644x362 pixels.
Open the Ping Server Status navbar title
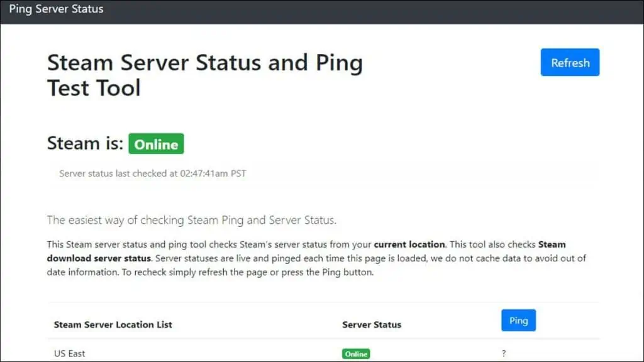coord(56,9)
